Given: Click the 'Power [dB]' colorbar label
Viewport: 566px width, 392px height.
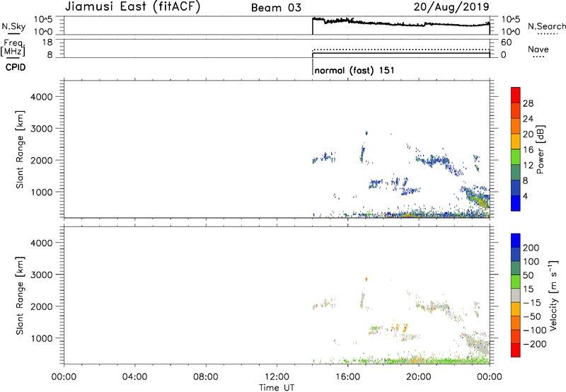Looking at the screenshot, I should pos(540,149).
